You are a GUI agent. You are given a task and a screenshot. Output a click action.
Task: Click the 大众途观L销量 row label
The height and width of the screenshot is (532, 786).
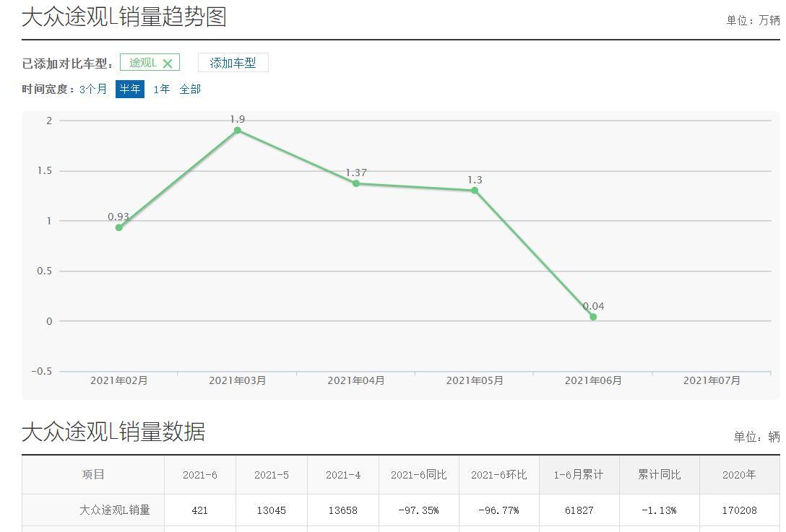point(115,510)
